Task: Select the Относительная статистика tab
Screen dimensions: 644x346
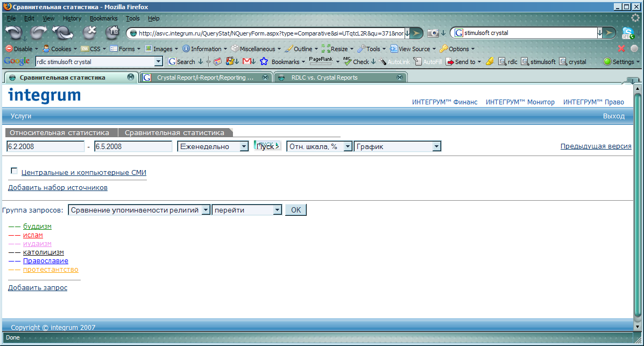Action: pyautogui.click(x=60, y=133)
